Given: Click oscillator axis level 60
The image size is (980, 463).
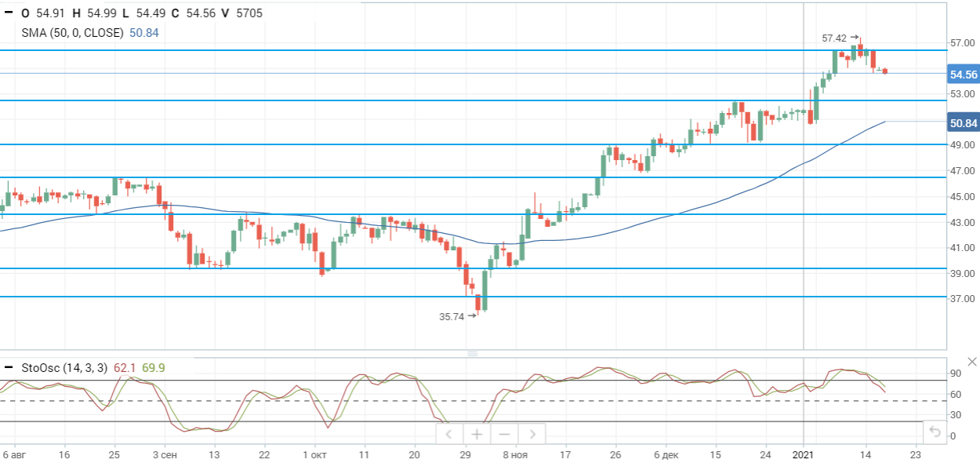Looking at the screenshot, I should tap(956, 394).
